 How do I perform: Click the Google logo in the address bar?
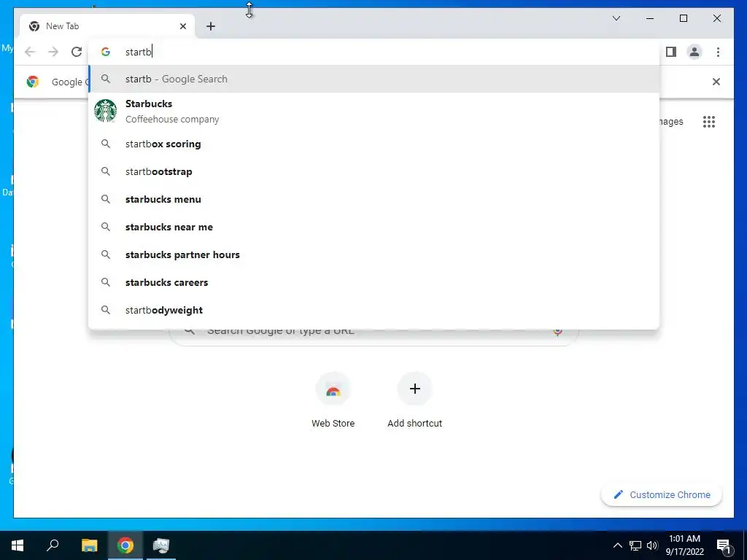tap(106, 52)
